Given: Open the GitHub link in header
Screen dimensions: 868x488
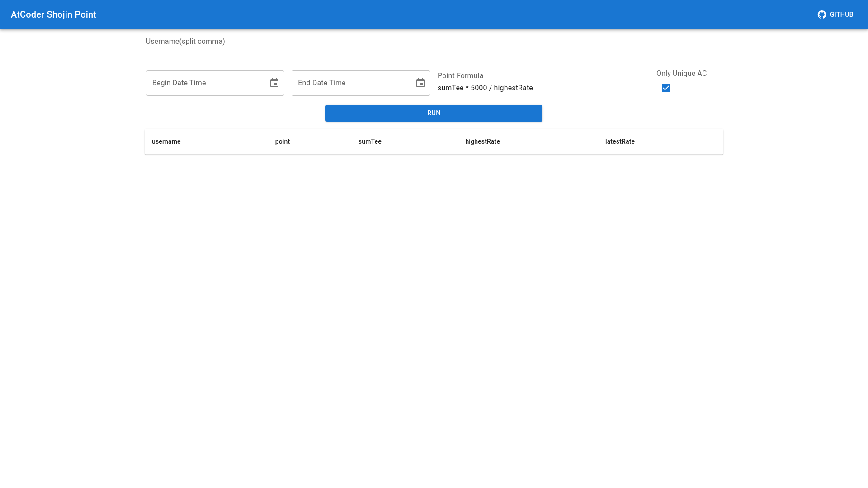Looking at the screenshot, I should pos(835,14).
